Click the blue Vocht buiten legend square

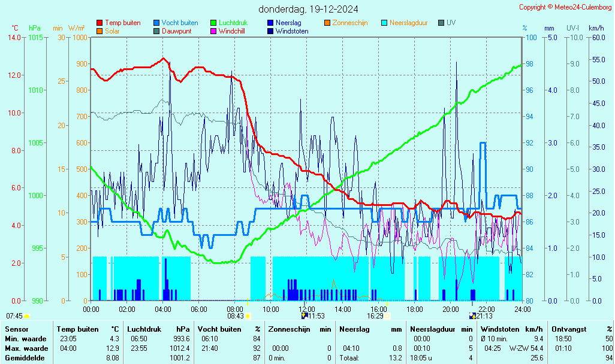click(156, 23)
